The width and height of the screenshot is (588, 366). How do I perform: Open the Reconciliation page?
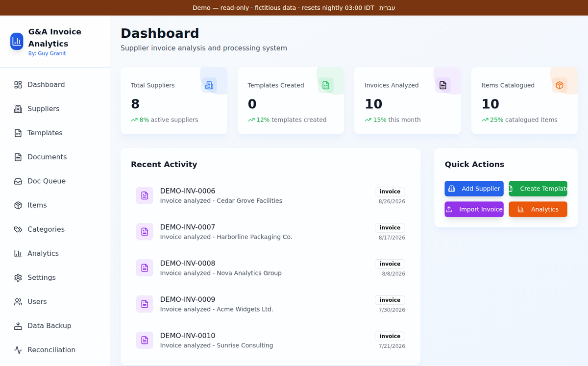click(55, 350)
